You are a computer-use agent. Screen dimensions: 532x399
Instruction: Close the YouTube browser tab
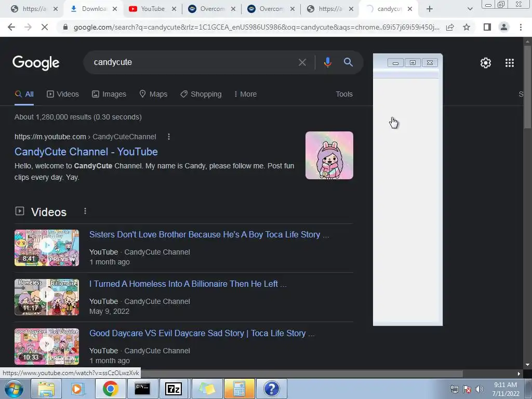[174, 9]
